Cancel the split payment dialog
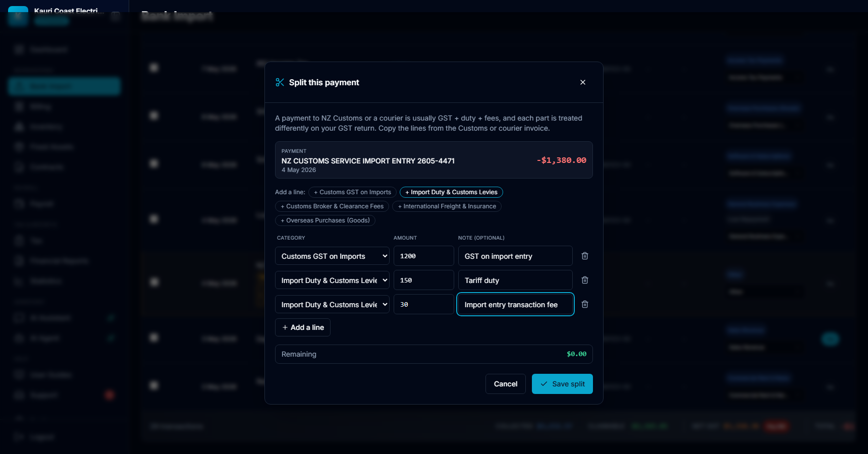The image size is (868, 454). [x=506, y=384]
